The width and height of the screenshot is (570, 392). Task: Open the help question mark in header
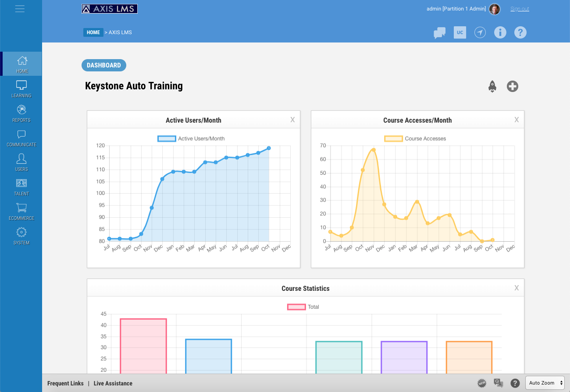click(520, 32)
